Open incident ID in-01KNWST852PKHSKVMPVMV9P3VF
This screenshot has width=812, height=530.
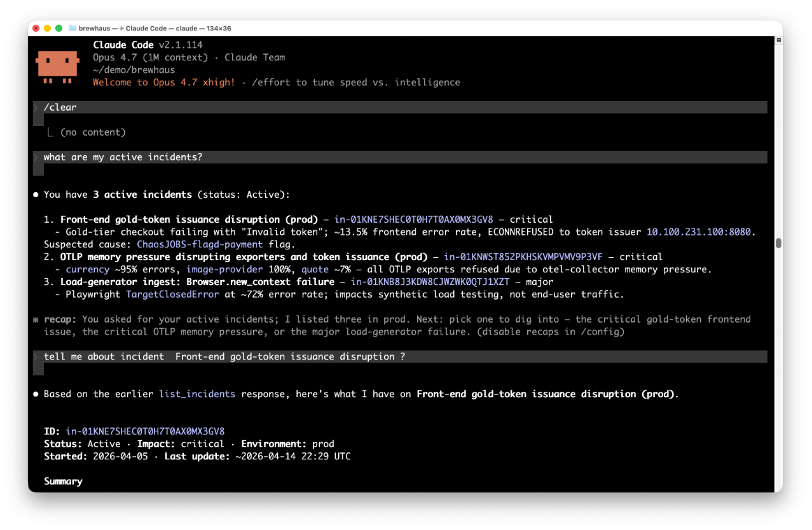click(x=523, y=257)
